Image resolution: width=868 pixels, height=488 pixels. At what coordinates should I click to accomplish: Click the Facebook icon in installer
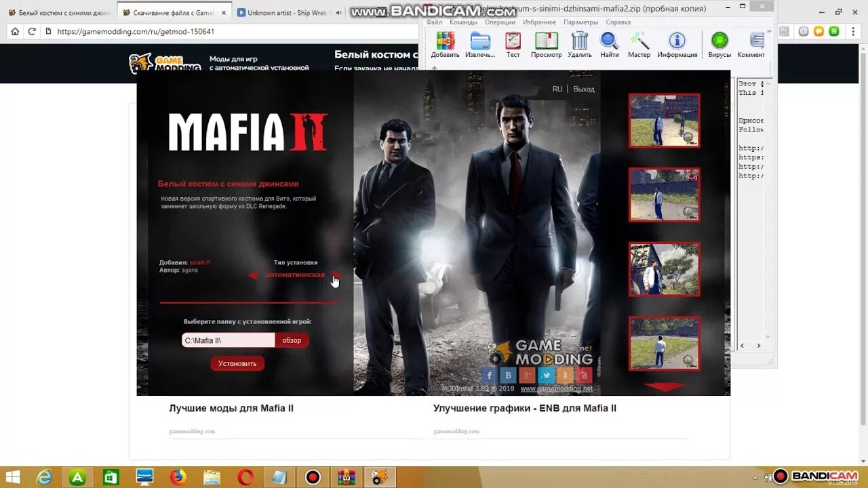[490, 375]
